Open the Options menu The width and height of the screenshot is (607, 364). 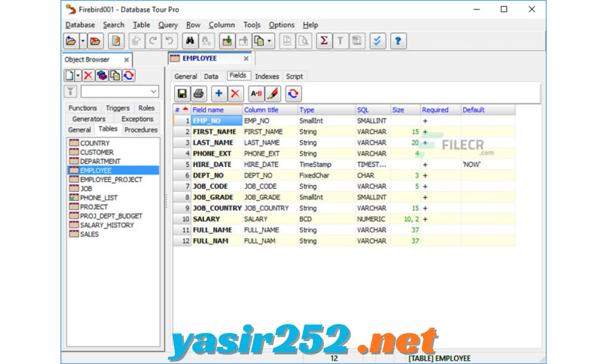point(282,25)
